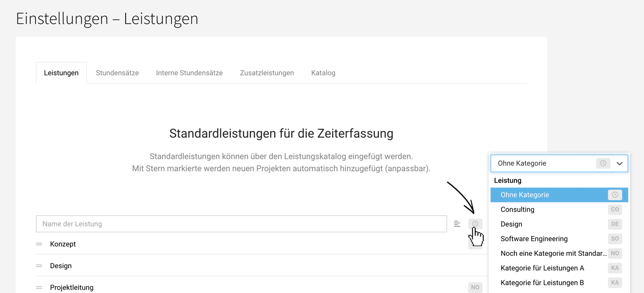The height and width of the screenshot is (293, 644).
Task: Click the drag handle beside Konzept
Action: [x=39, y=244]
